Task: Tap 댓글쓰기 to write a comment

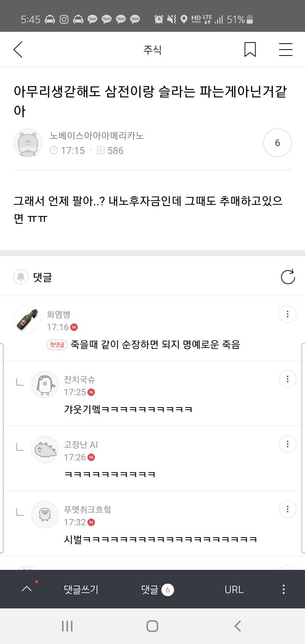Action: pos(81,589)
